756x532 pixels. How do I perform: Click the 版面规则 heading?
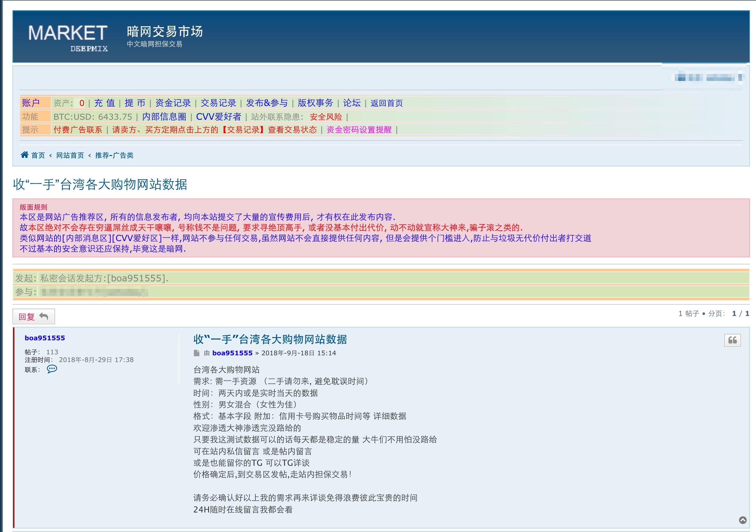(33, 207)
